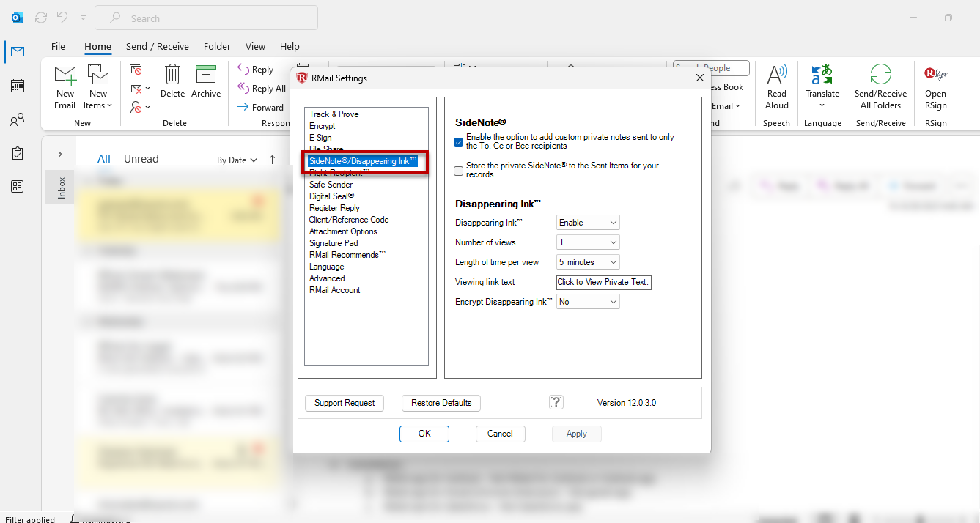Image resolution: width=980 pixels, height=523 pixels.
Task: Open the Customize Quick Access Toolbar arrow
Action: coord(83,17)
